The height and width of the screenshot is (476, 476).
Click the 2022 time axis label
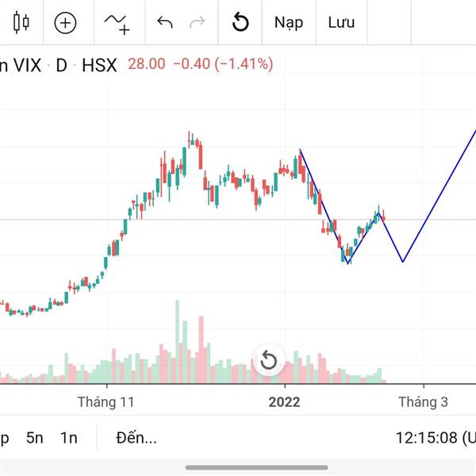point(285,402)
